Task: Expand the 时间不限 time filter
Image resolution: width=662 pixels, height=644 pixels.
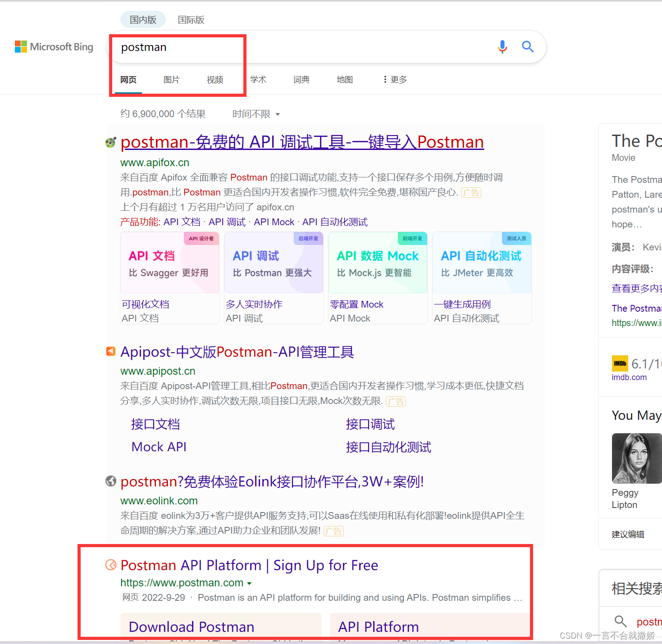Action: tap(256, 114)
